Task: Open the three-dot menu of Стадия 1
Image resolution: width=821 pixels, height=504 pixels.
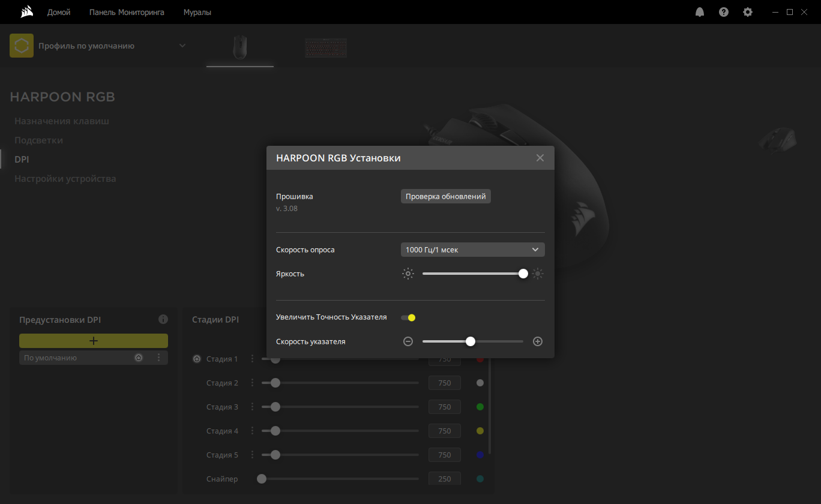Action: [x=252, y=359]
